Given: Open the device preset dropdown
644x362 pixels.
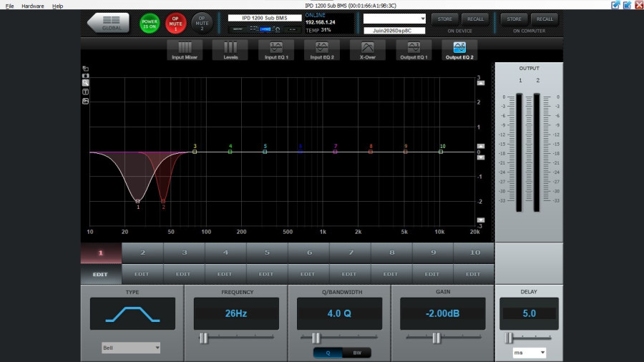Looking at the screenshot, I should (x=394, y=19).
